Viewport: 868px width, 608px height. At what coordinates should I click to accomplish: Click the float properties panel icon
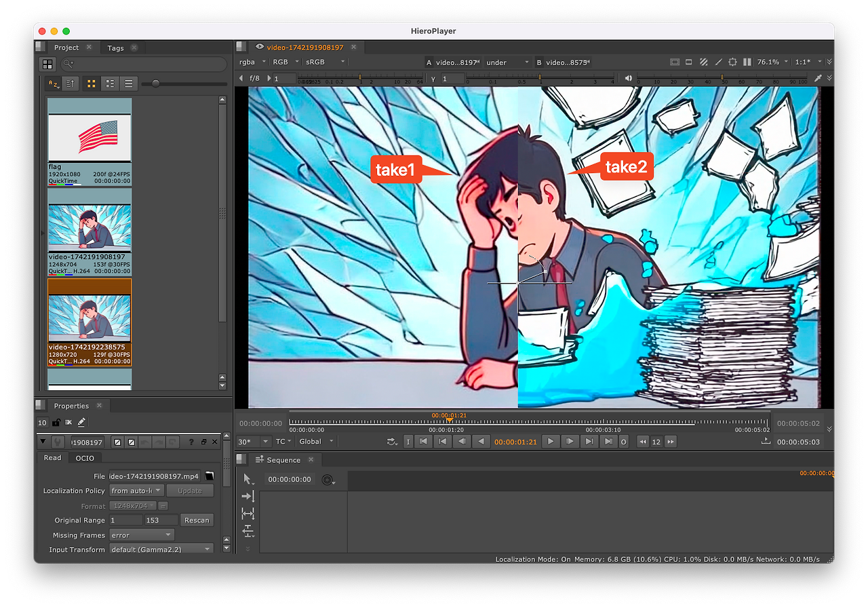[x=204, y=442]
